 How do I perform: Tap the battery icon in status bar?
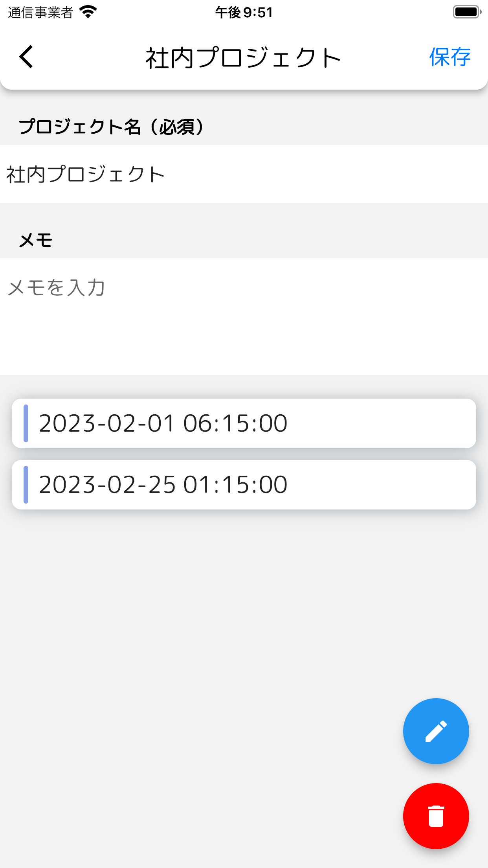point(467,12)
